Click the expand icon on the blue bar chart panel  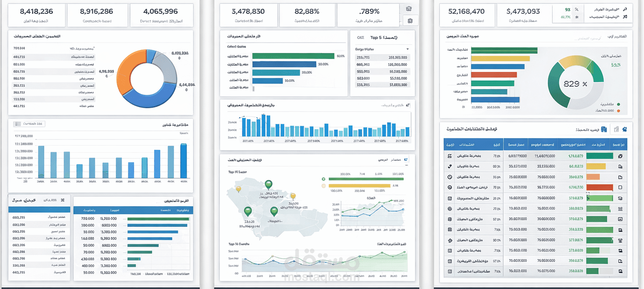click(x=408, y=105)
